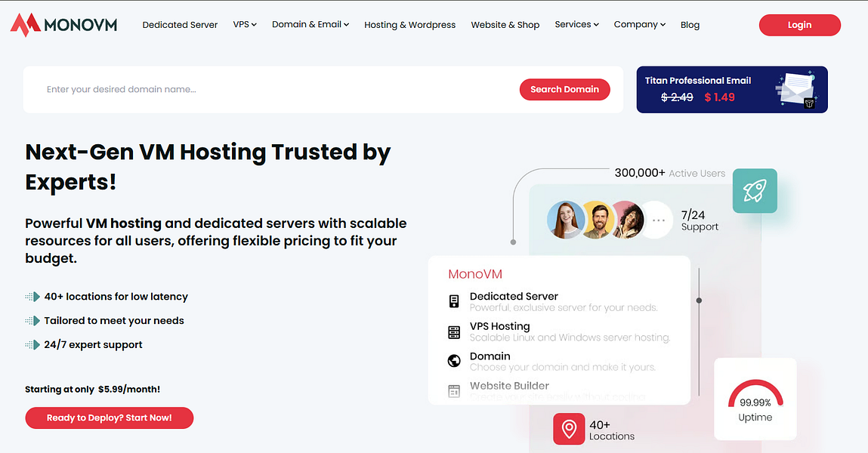
Task: Open the VPS Hosting link in MonoVM card
Action: click(499, 326)
